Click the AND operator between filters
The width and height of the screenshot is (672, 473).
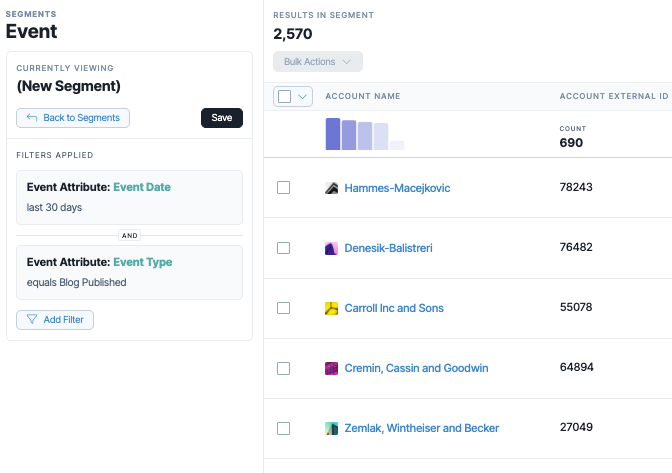coord(129,236)
